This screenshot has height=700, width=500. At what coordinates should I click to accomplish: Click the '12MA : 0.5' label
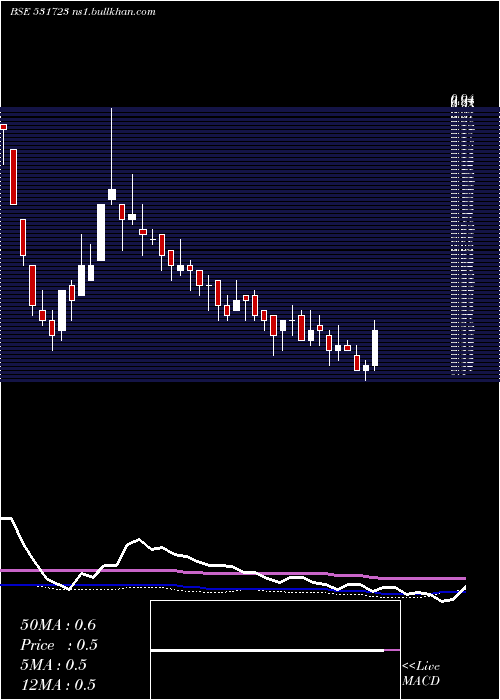58,685
